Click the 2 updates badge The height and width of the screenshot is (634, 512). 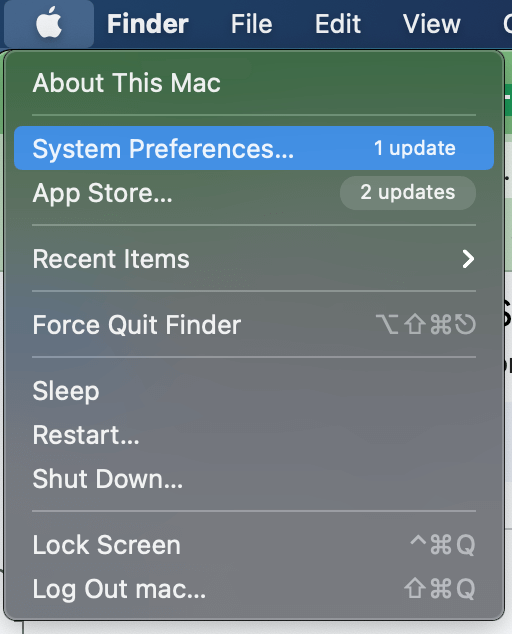[408, 192]
